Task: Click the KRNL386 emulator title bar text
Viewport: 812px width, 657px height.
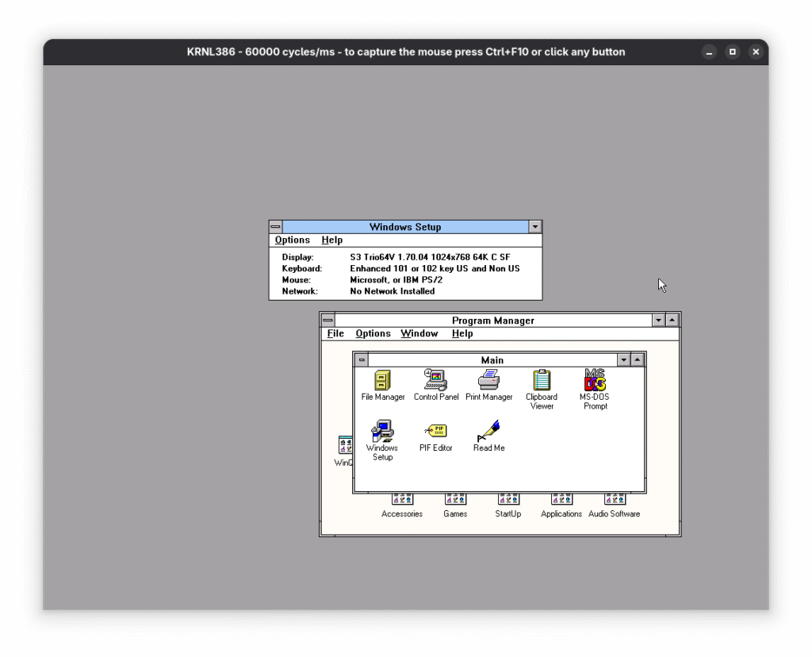Action: pos(406,52)
